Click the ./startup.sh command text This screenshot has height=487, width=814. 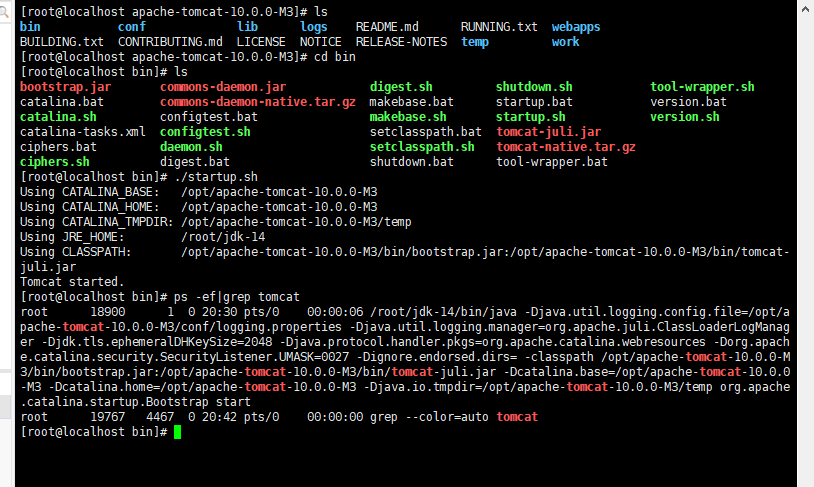(x=216, y=177)
